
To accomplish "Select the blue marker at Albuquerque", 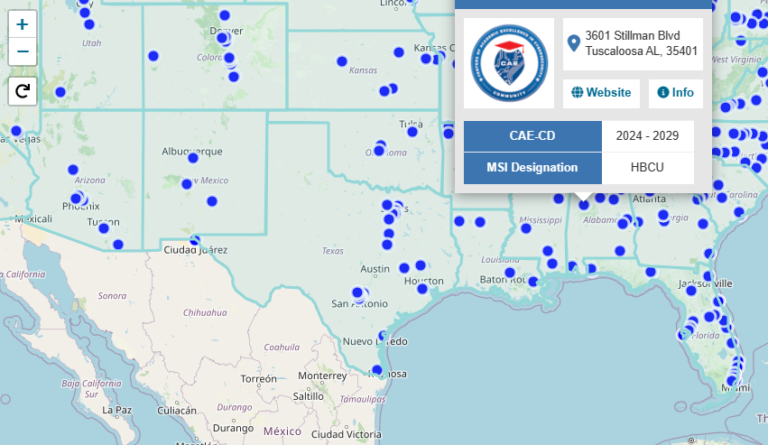I will 191,156.
